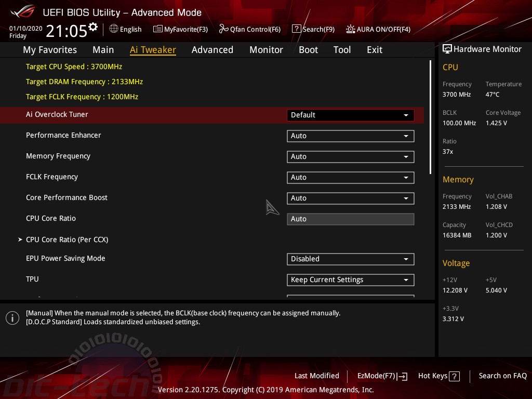The height and width of the screenshot is (399, 532).
Task: Click the Search question mark icon
Action: (296, 29)
